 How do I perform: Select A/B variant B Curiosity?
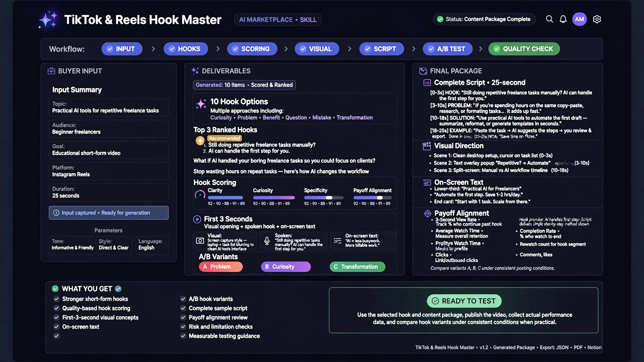point(286,266)
